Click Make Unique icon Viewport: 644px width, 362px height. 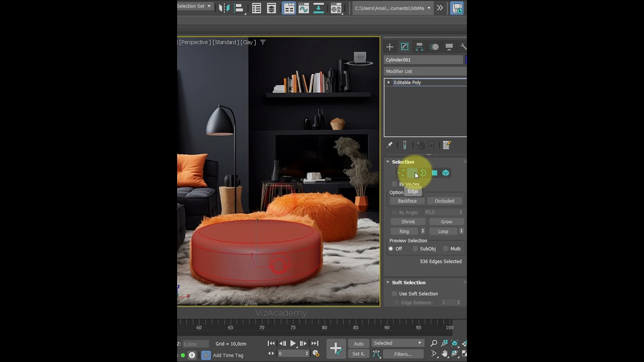421,145
